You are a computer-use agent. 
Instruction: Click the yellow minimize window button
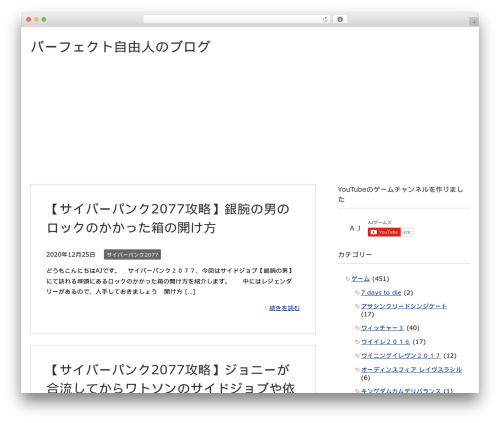click(x=36, y=20)
